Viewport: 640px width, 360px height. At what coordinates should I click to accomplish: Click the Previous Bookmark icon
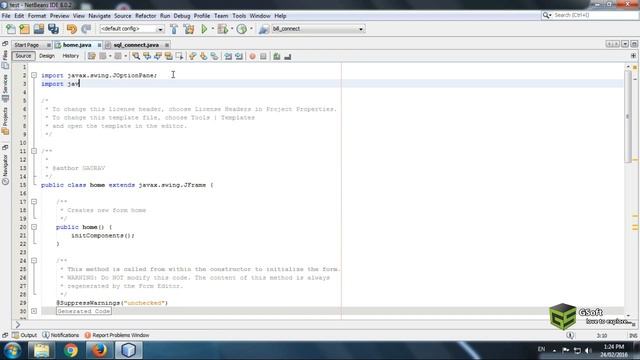click(193, 56)
